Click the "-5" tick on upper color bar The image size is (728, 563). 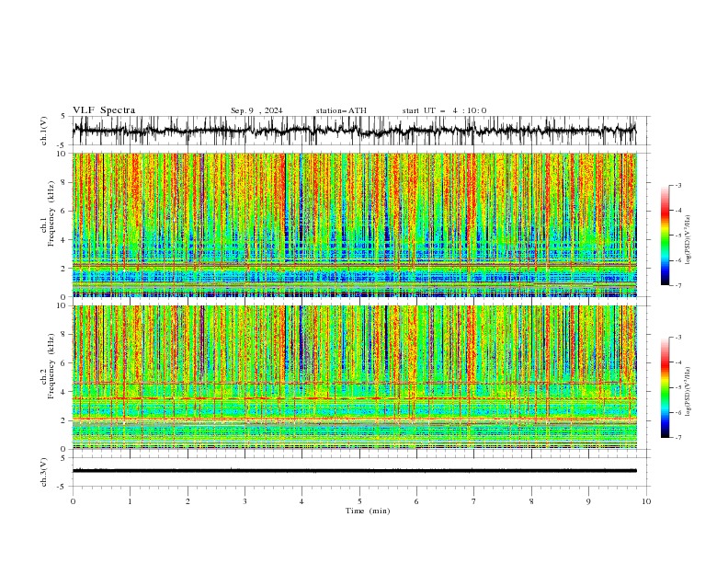click(677, 236)
